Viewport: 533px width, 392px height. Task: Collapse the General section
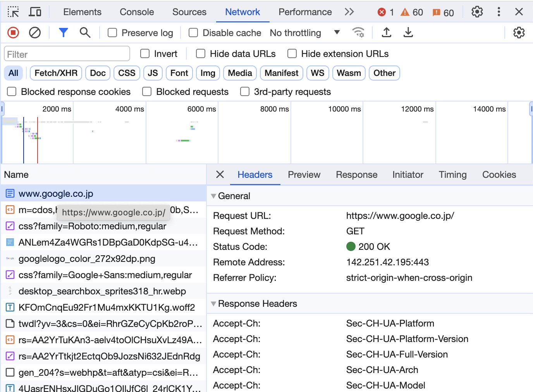[x=213, y=196]
